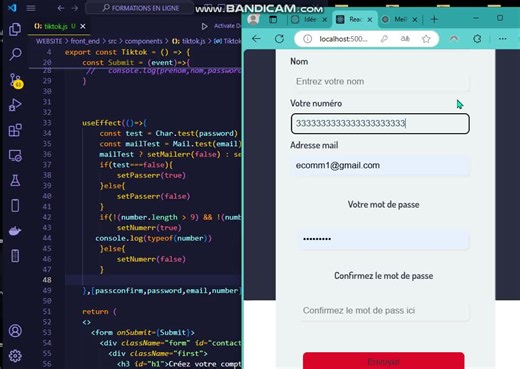Image resolution: width=520 pixels, height=369 pixels.
Task: Add this page to favorites star
Action: point(426,39)
